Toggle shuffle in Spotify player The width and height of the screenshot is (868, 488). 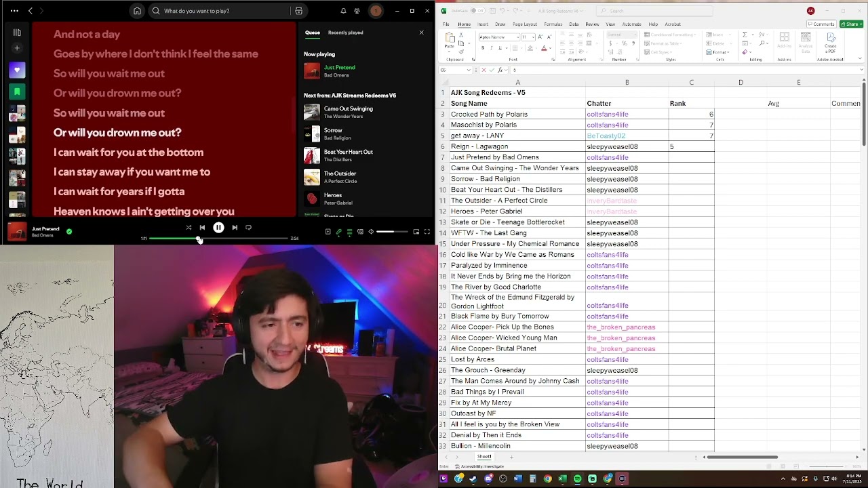tap(189, 228)
